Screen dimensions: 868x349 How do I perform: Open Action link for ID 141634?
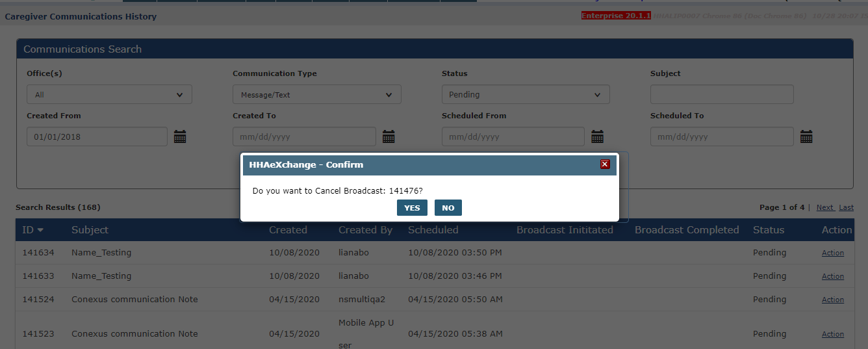pos(832,253)
